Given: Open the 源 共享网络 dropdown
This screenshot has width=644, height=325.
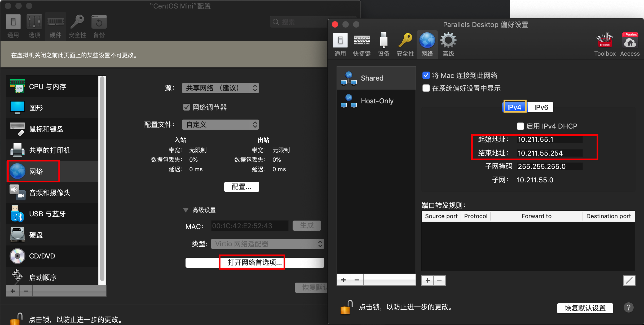Looking at the screenshot, I should pyautogui.click(x=220, y=88).
